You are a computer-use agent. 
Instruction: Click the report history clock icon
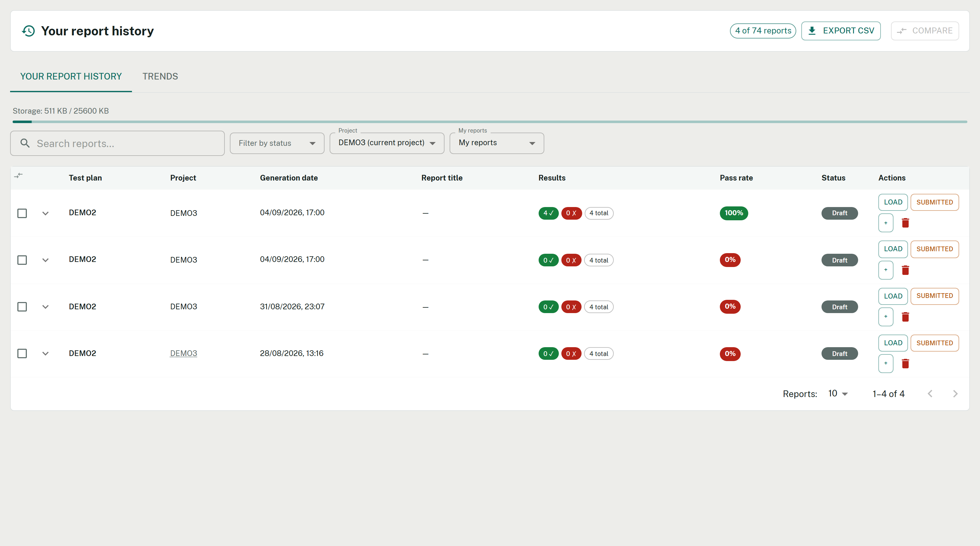(x=28, y=31)
